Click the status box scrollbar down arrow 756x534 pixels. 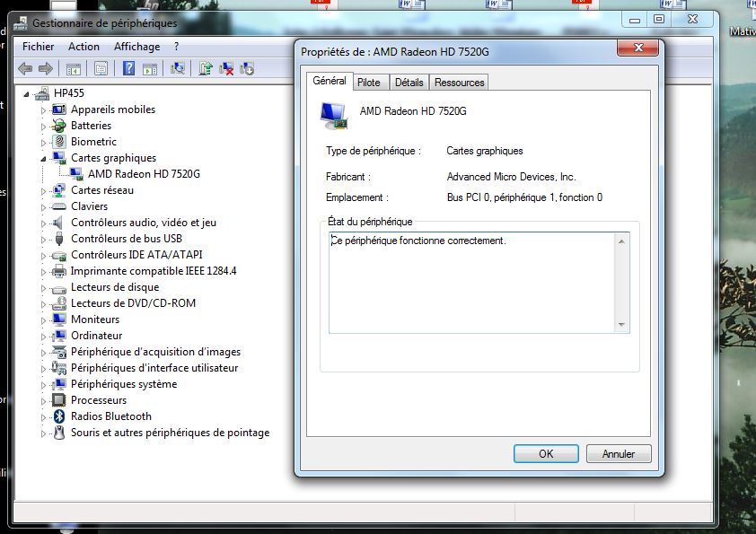click(x=621, y=325)
